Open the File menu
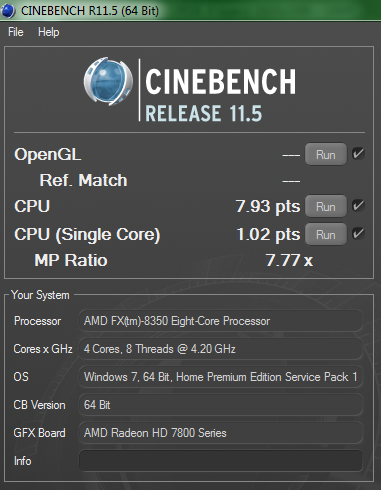This screenshot has width=381, height=490. (x=16, y=32)
